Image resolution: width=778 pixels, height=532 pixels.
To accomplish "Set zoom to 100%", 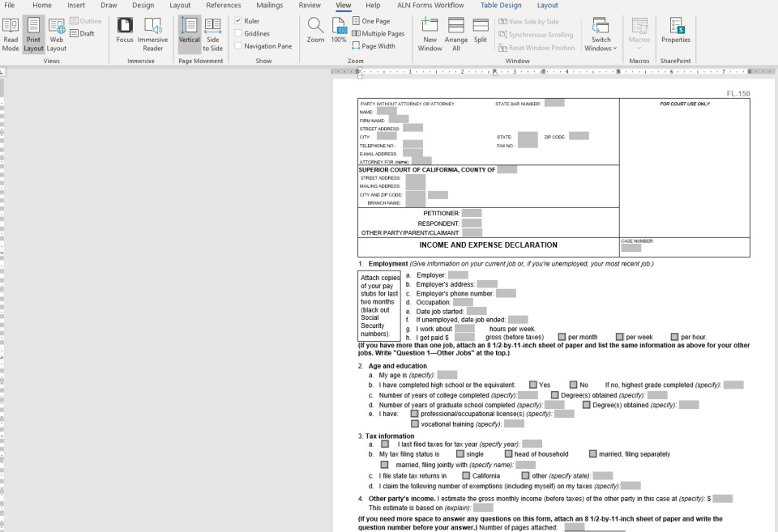I will 338,33.
